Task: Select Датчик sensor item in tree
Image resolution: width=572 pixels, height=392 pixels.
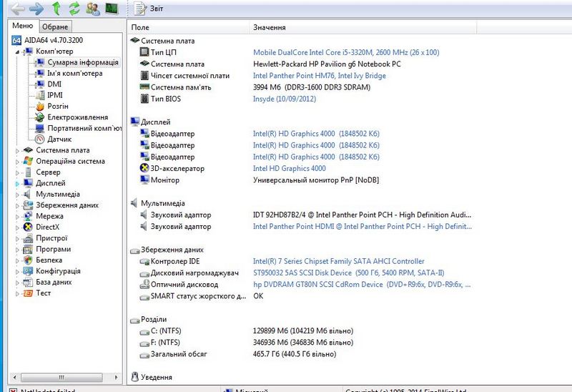Action: click(x=59, y=139)
